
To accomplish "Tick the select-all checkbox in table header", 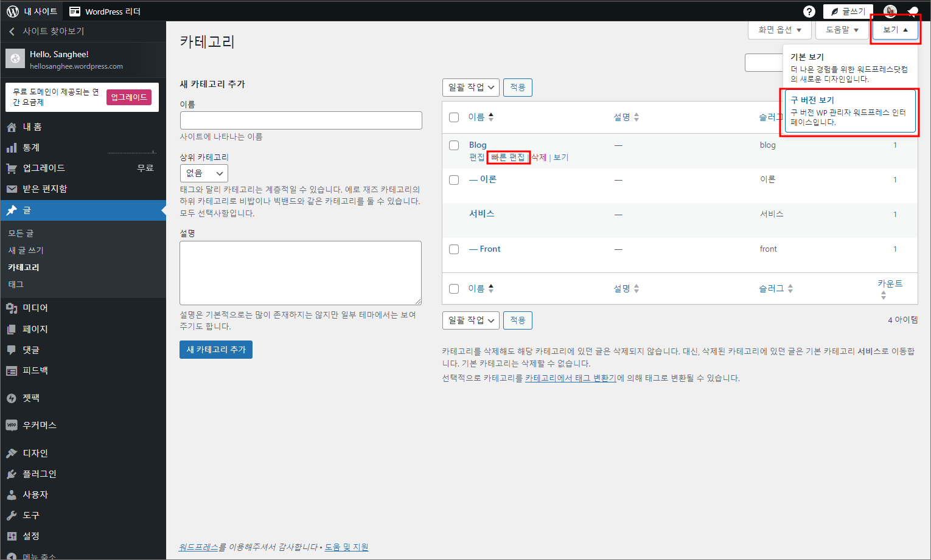I will (x=454, y=117).
